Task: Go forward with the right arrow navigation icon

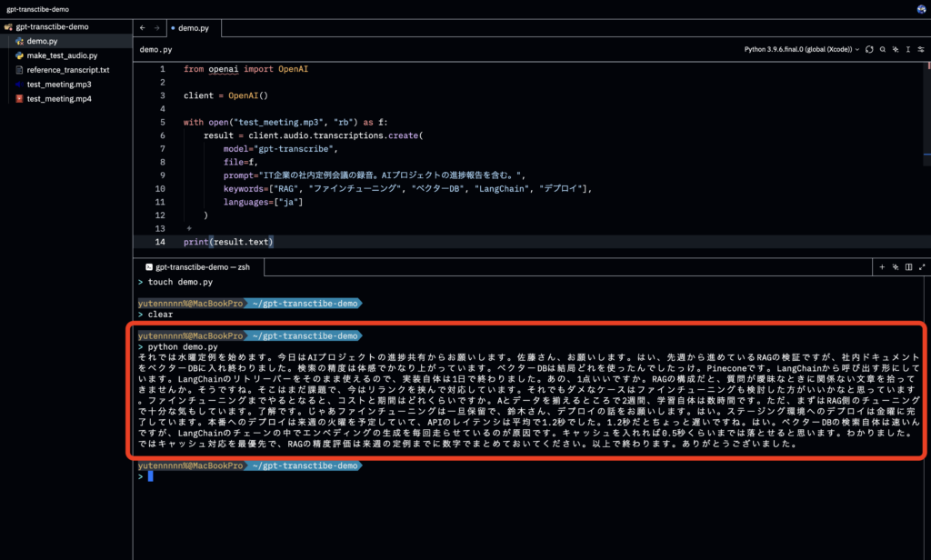Action: point(156,28)
